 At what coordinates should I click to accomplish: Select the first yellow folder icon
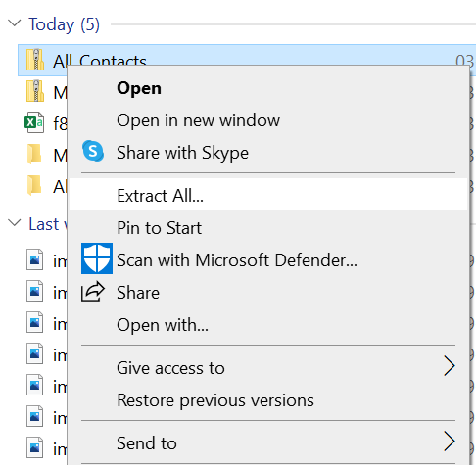pos(34,154)
